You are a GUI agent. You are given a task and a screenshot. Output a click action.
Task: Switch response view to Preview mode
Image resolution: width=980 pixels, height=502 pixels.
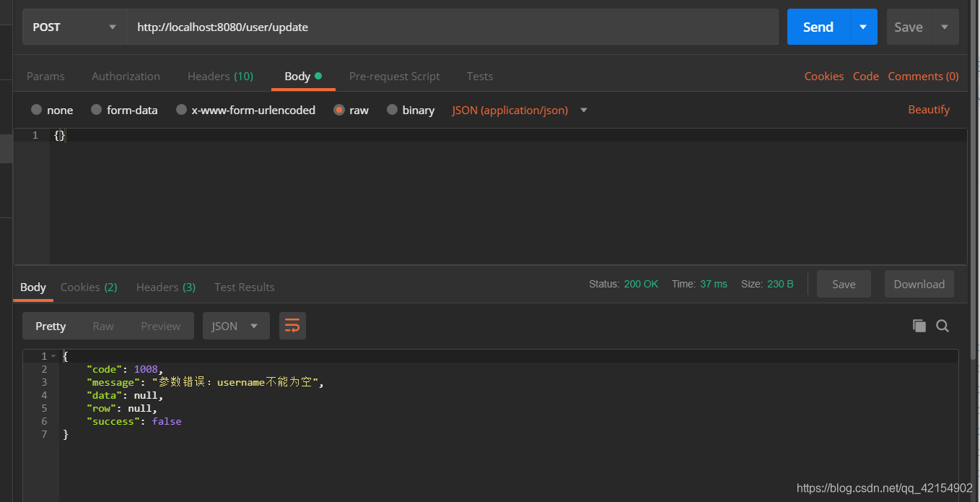coord(160,326)
